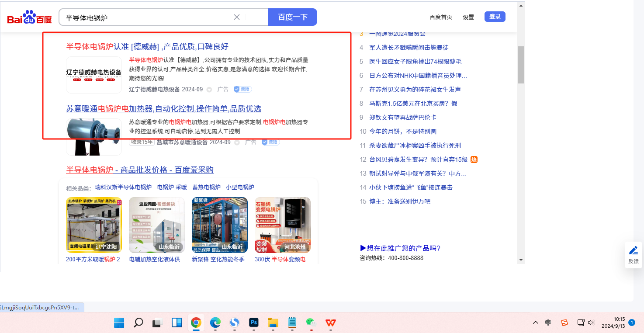
Task: Clear the search box with the X icon
Action: [237, 17]
